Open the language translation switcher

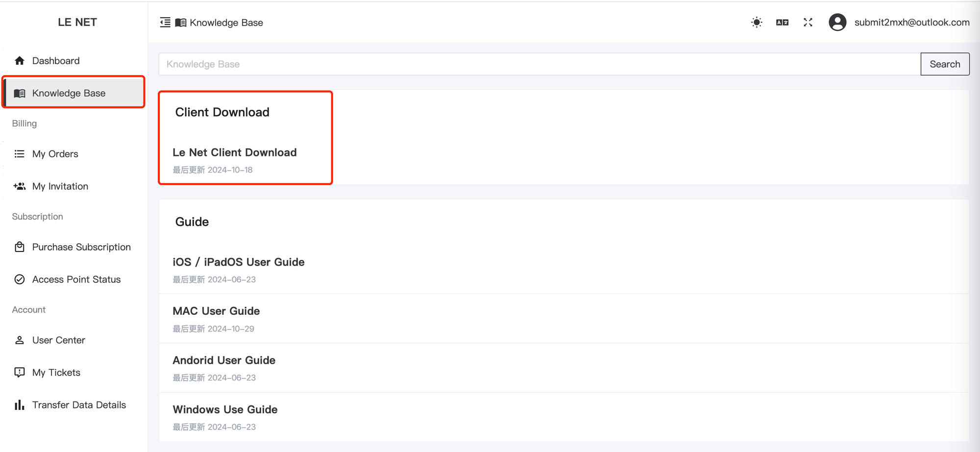coord(782,23)
